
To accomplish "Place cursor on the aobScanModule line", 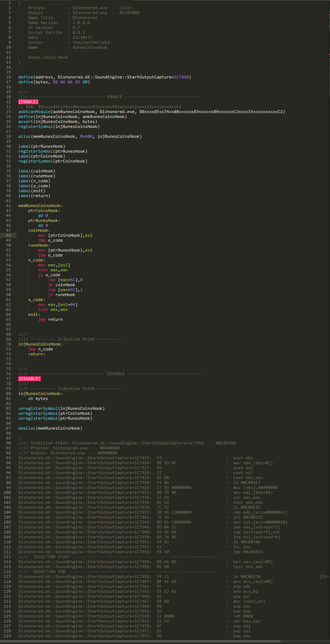I will tap(151, 112).
